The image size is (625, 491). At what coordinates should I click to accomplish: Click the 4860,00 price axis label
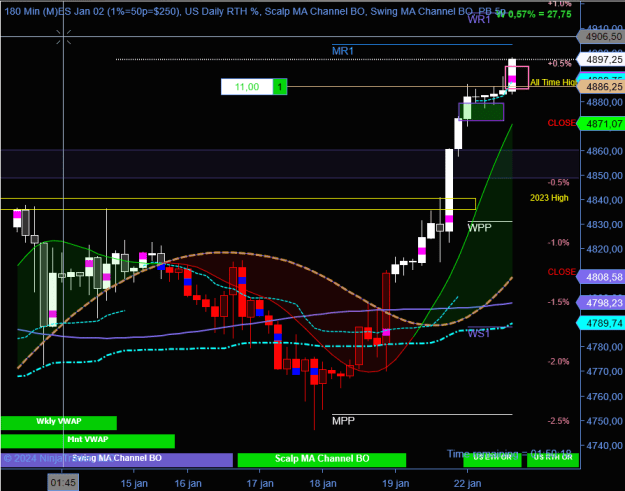pos(604,151)
